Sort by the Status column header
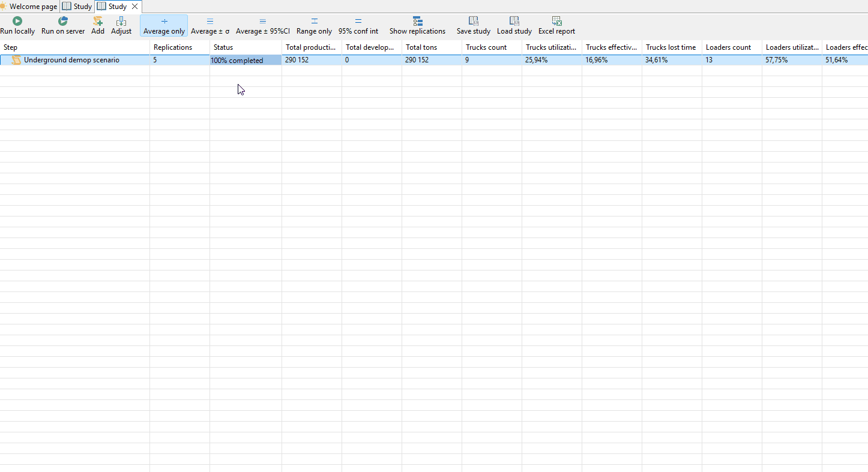Screen dimensions: 868x472 [246, 47]
